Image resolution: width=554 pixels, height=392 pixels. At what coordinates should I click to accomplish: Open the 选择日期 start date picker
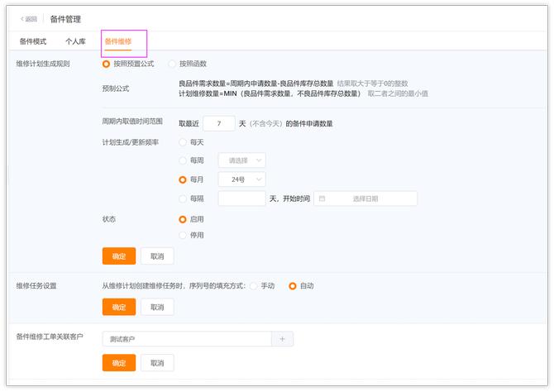point(365,198)
